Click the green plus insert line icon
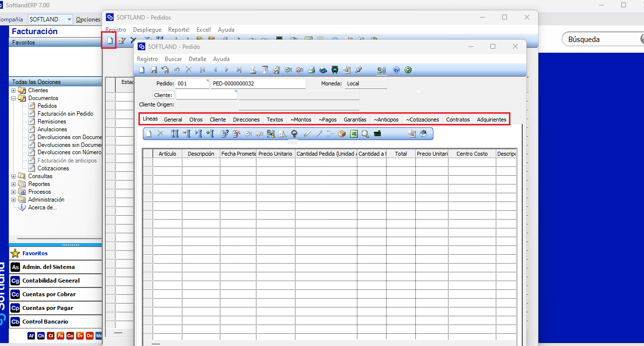644x346 pixels. coord(210,133)
